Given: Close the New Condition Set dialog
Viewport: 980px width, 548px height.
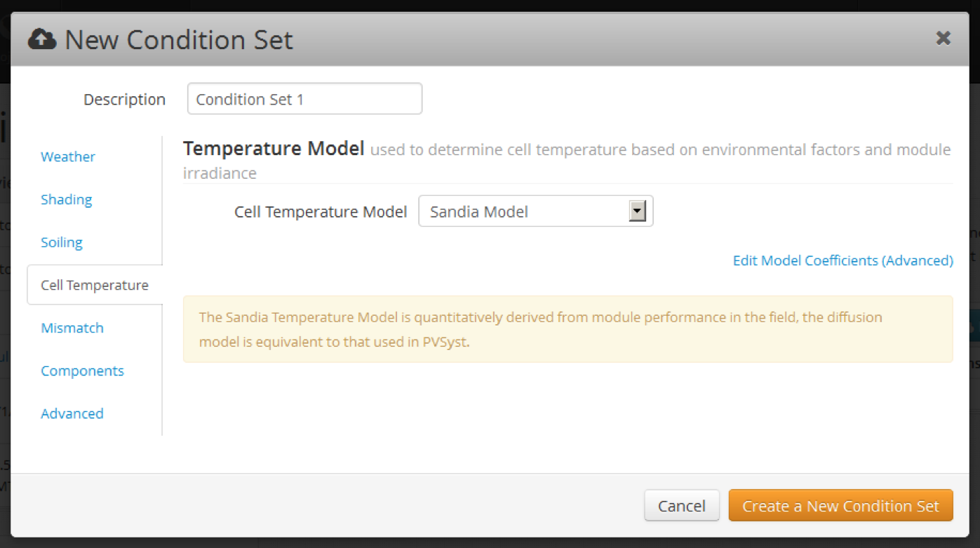Looking at the screenshot, I should coord(943,39).
